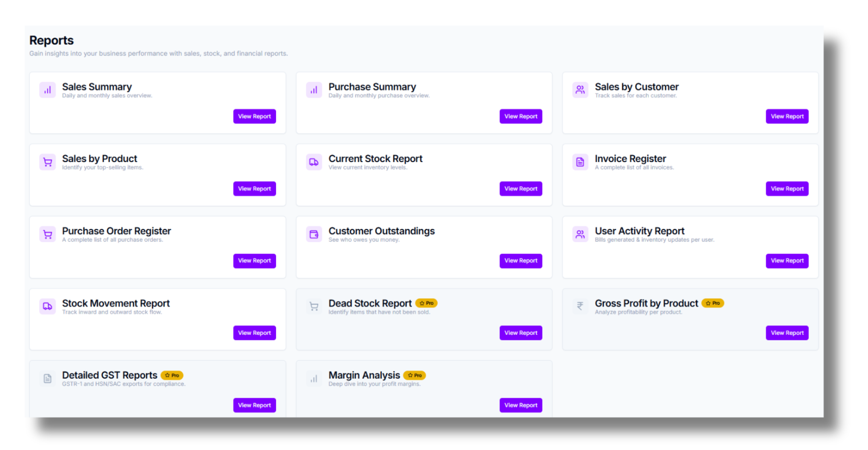The width and height of the screenshot is (868, 450).
Task: Click the User Activity Report users icon
Action: pos(580,234)
